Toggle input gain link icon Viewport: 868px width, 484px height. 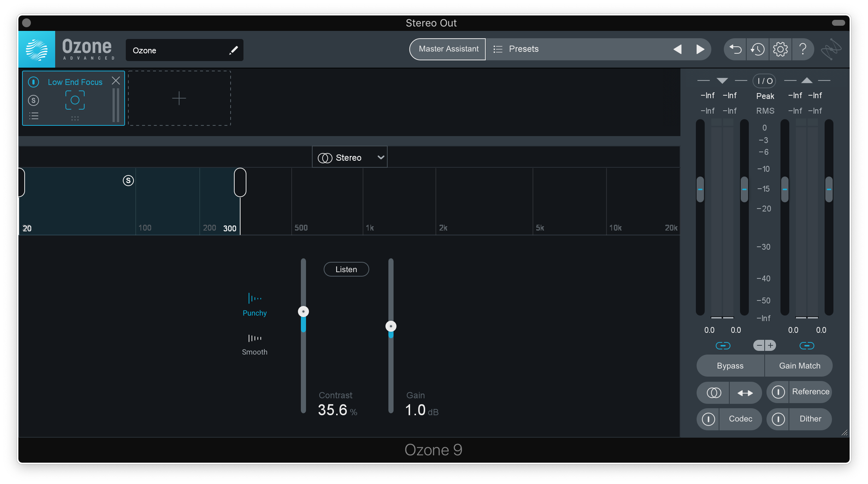point(723,346)
